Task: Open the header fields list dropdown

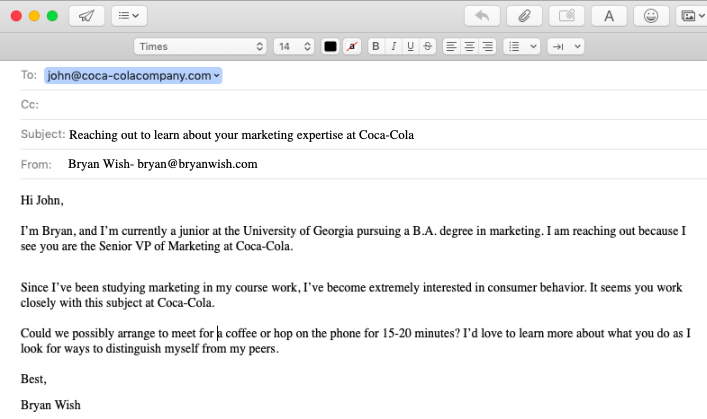Action: [129, 16]
